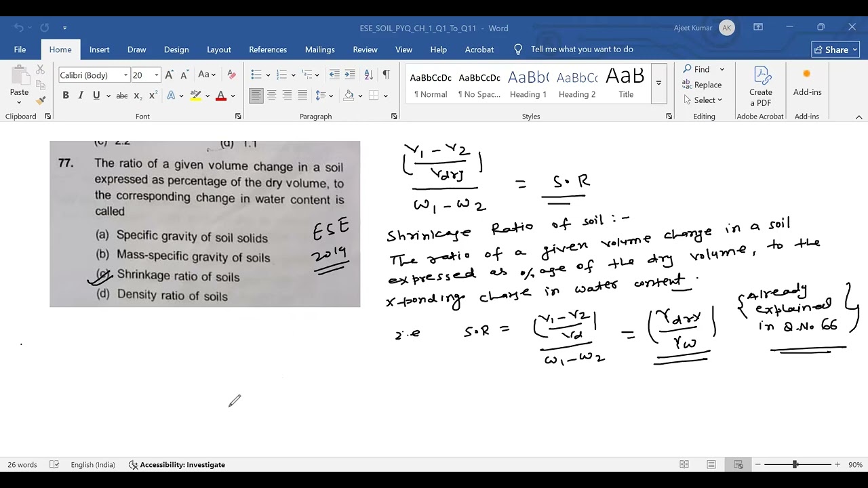
Task: Click the Numbering list icon
Action: [x=281, y=75]
